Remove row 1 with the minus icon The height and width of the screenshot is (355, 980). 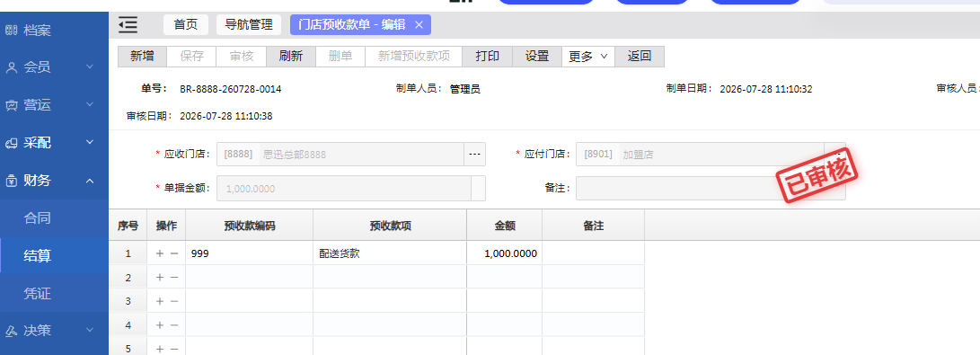tap(174, 253)
